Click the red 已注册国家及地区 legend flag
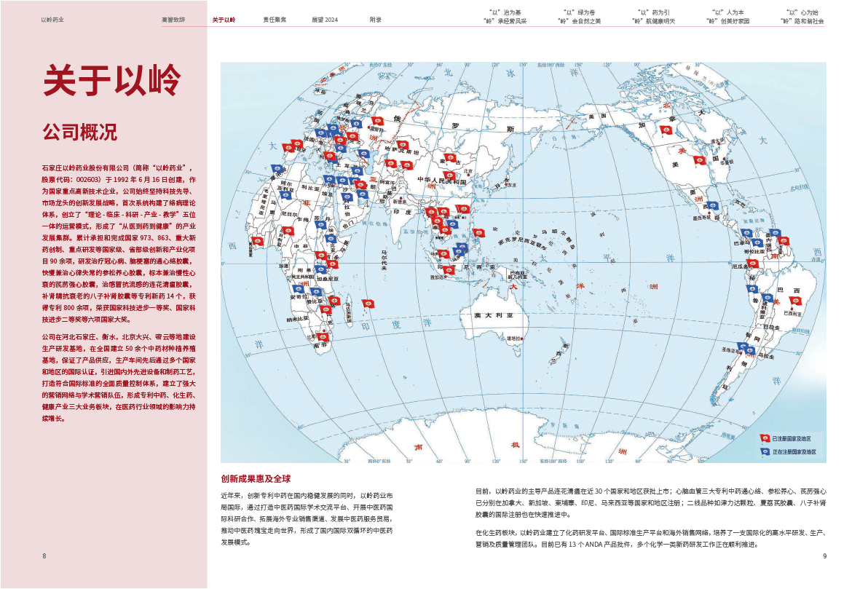Image resolution: width=868 pixels, height=589 pixels. click(765, 439)
